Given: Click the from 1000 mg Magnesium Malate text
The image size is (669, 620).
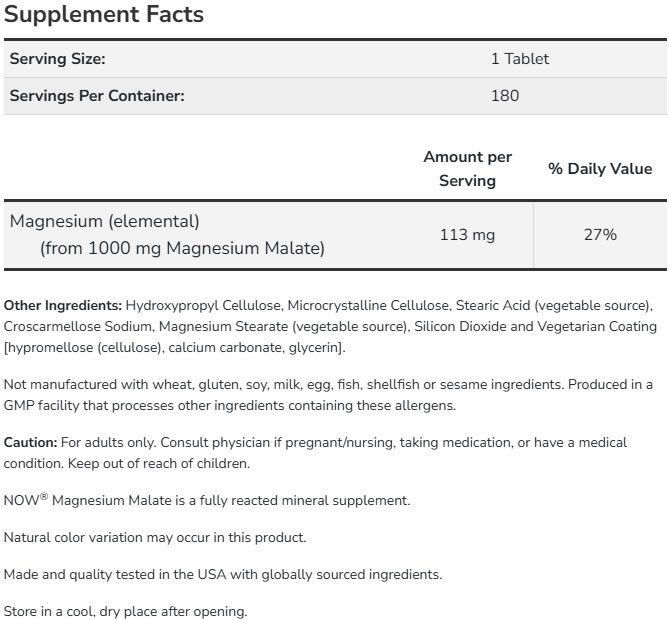Looking at the screenshot, I should (x=182, y=248).
